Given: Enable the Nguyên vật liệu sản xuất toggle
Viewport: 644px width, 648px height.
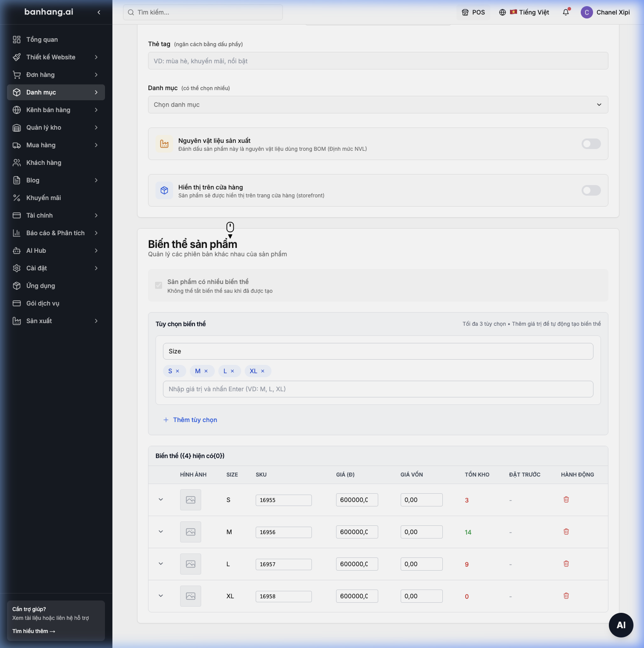Looking at the screenshot, I should (591, 144).
